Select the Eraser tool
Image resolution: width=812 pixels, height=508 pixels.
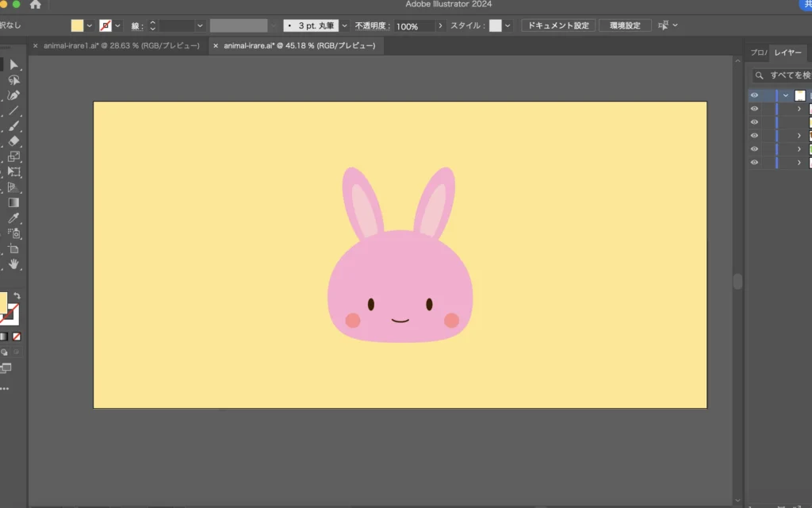pyautogui.click(x=13, y=141)
